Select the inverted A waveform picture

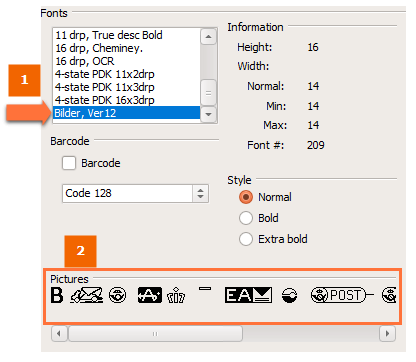(150, 295)
